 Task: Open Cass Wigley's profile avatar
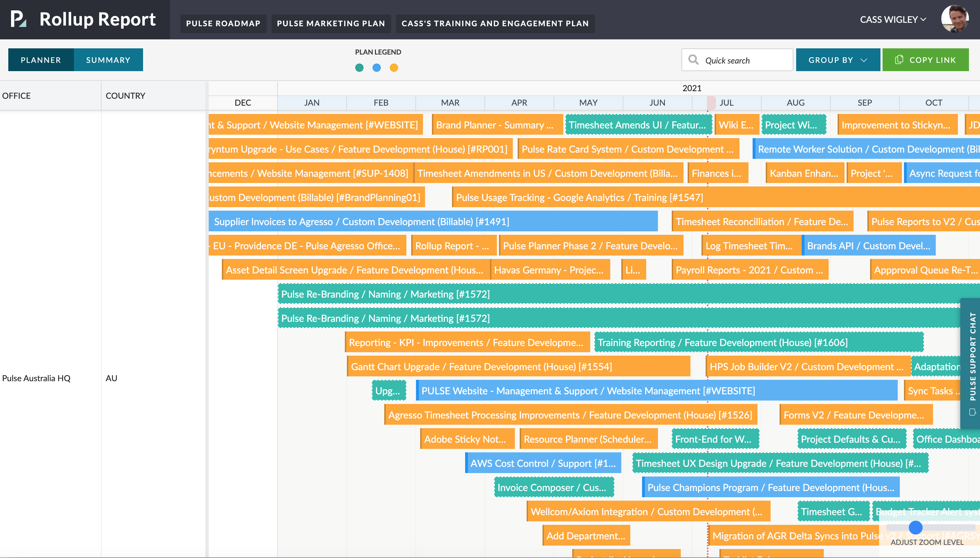[955, 19]
